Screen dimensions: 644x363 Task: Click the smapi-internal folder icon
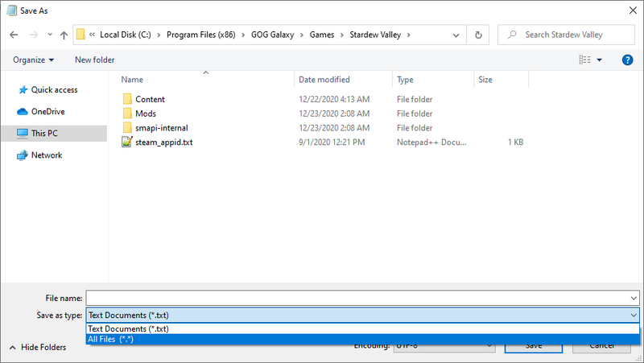coord(127,128)
